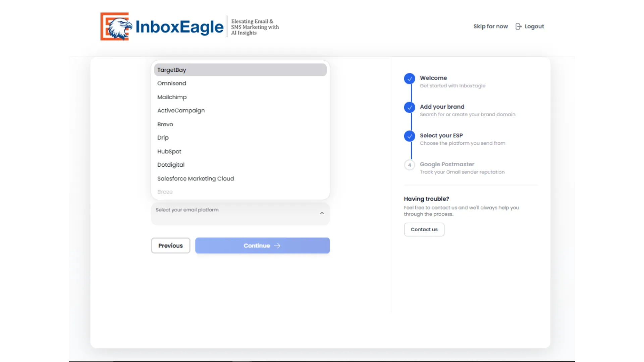The image size is (644, 362).
Task: Open the Contact us button
Action: tap(424, 230)
